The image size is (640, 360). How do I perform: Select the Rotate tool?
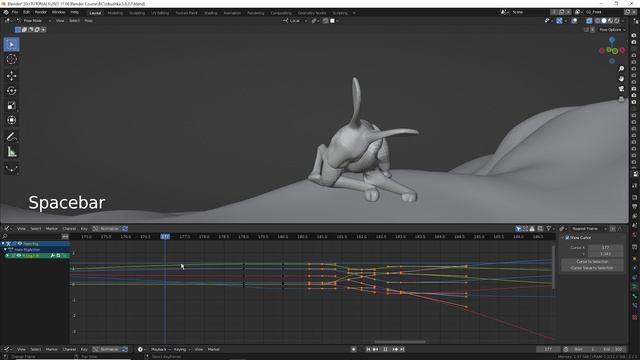[x=11, y=91]
